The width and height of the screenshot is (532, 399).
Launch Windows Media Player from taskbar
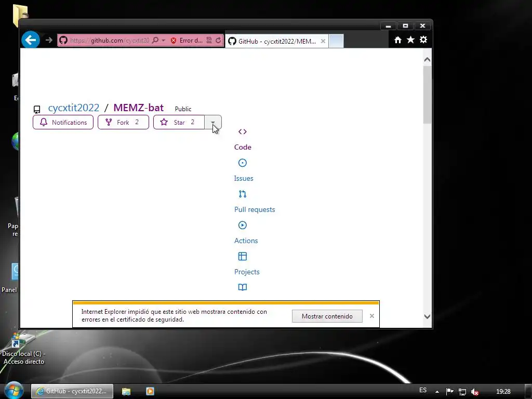pyautogui.click(x=150, y=391)
